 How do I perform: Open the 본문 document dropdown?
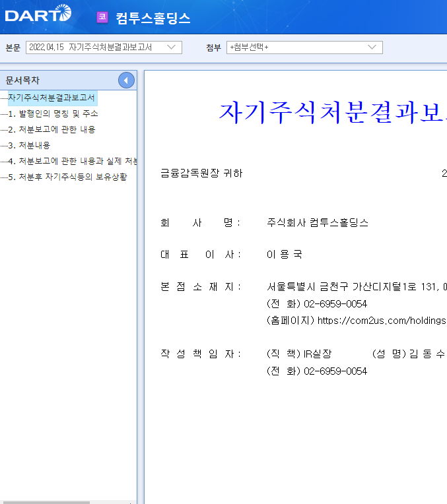pyautogui.click(x=104, y=47)
